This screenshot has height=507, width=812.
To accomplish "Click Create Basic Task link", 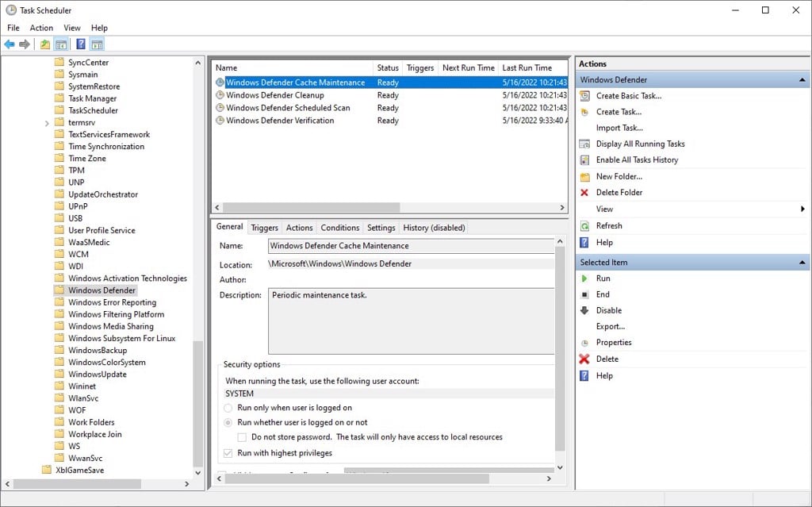I will pos(628,96).
